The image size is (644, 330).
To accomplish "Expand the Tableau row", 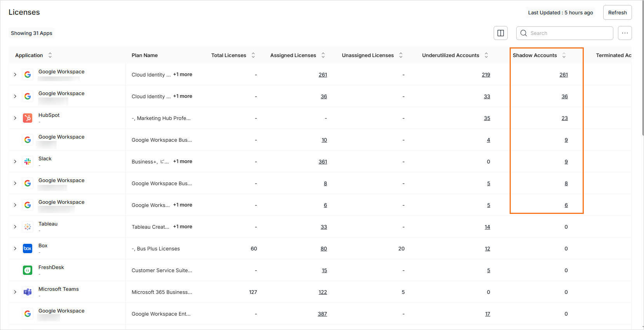I will click(x=15, y=227).
